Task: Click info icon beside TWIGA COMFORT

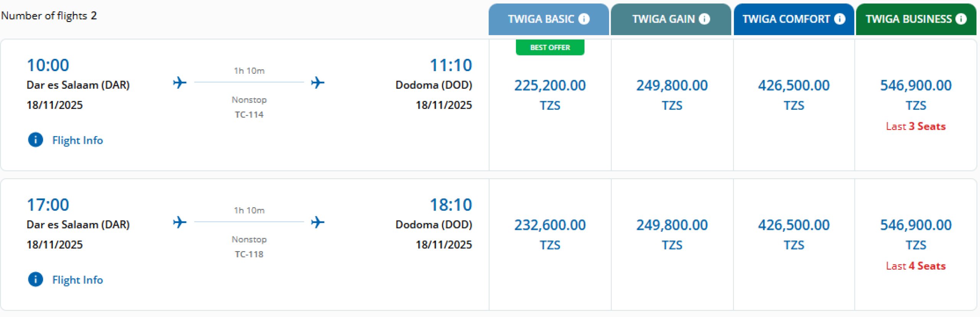Action: 840,19
